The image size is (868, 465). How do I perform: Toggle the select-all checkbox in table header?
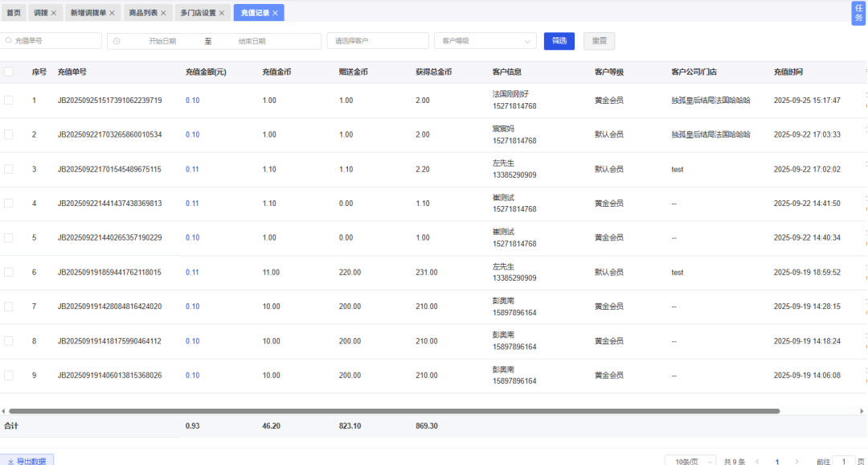coord(9,72)
